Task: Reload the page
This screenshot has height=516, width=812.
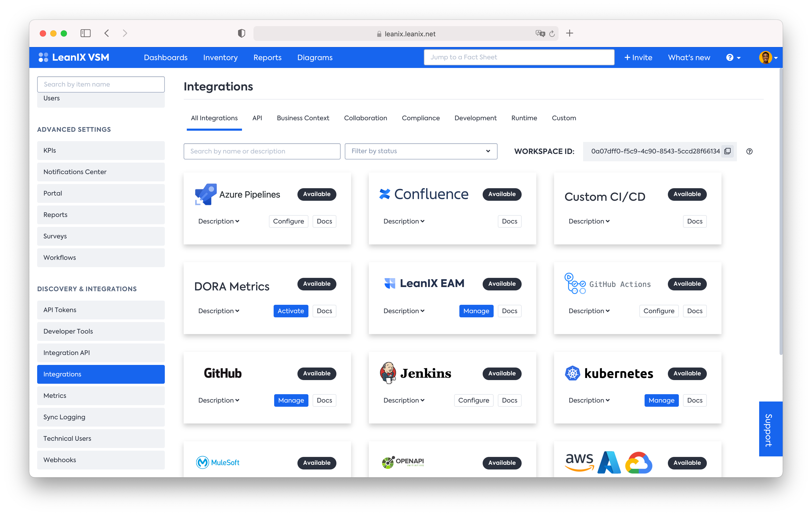Action: (x=552, y=33)
